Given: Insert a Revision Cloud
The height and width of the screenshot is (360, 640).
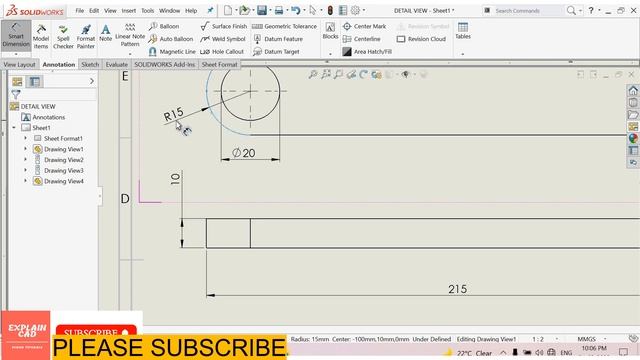Looking at the screenshot, I should [421, 39].
